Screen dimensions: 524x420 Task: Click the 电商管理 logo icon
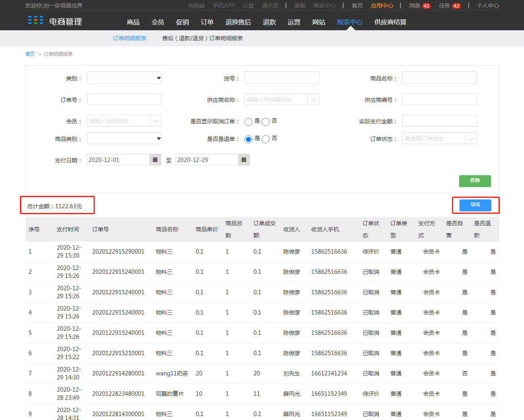(x=35, y=20)
